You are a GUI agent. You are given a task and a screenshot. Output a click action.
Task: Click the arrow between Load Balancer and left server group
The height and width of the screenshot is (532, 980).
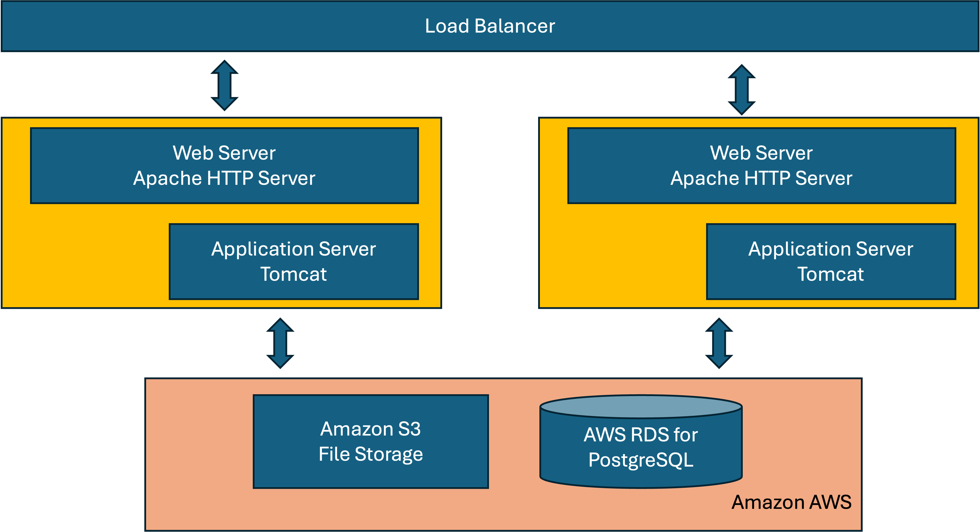tap(225, 85)
